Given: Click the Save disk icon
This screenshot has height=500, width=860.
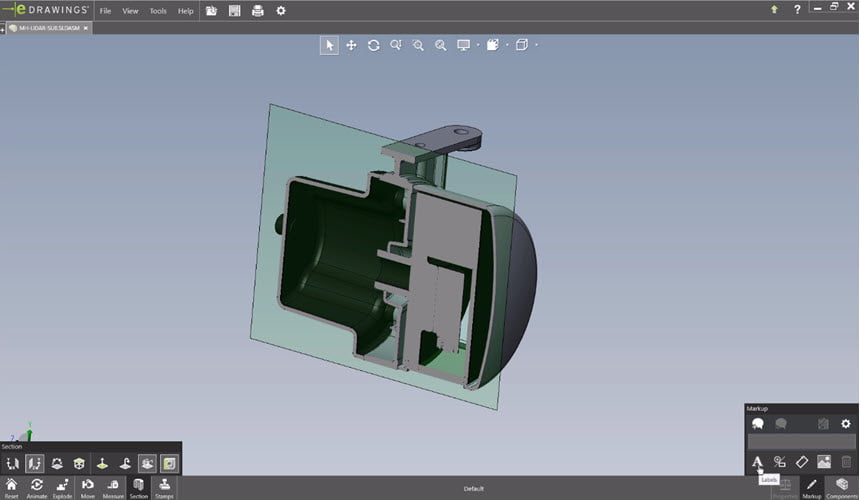Looking at the screenshot, I should [x=235, y=10].
